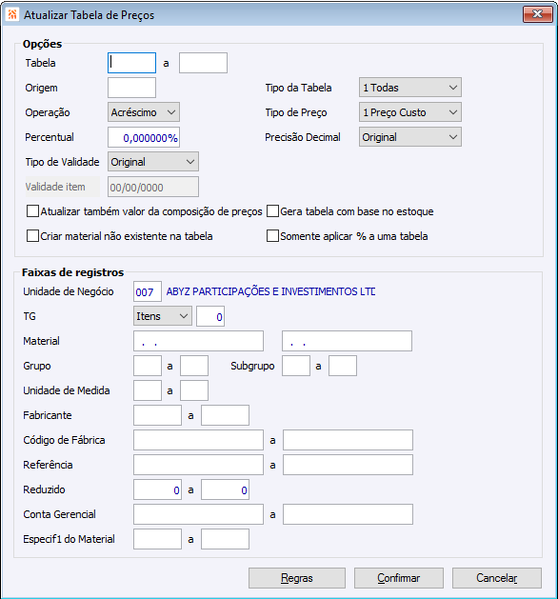Focus the first Tabela input field
Screen dimensions: 558x599
132,63
